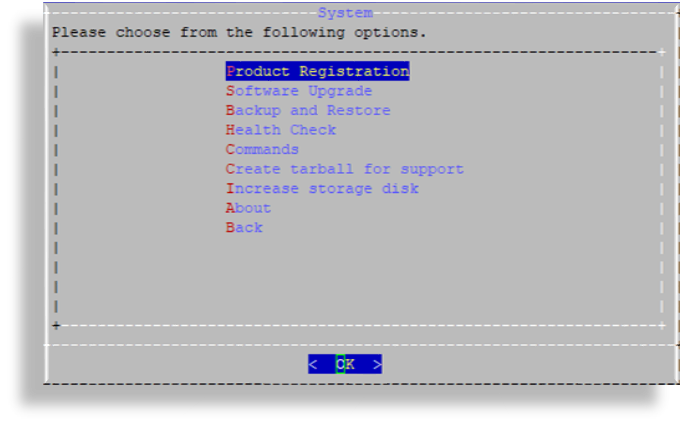Viewport: 682px width, 427px height.
Task: Click the green cursor box on OK
Action: coord(340,364)
